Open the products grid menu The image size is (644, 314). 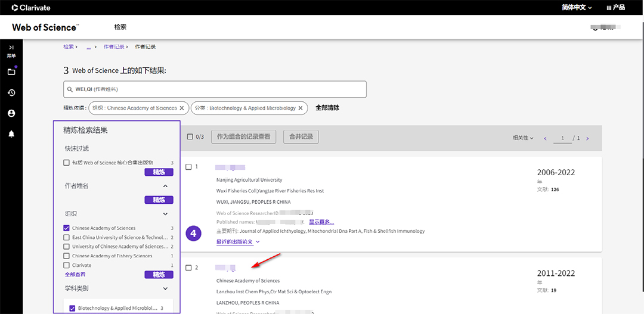(615, 7)
